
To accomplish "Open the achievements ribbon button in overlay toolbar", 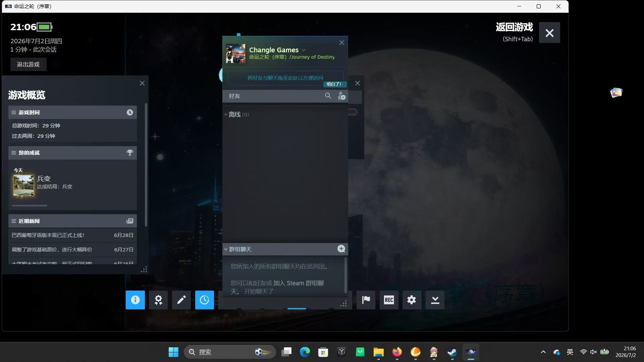I will pos(158,300).
